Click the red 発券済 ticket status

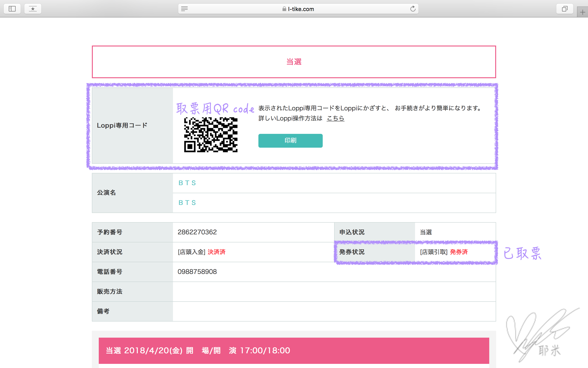click(x=459, y=252)
